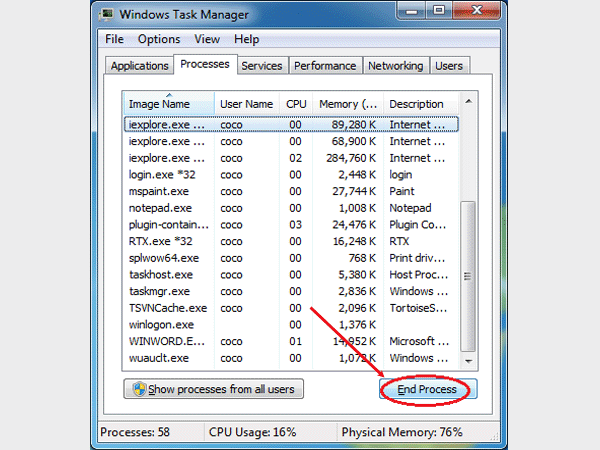Select the splwow64.exe process
The height and width of the screenshot is (450, 600).
coord(291,258)
